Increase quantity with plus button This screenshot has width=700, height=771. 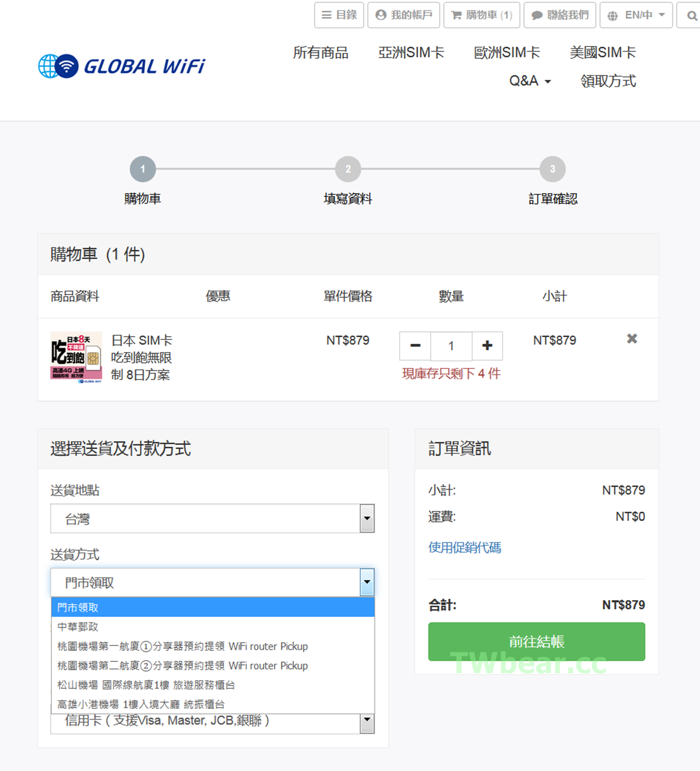tap(487, 346)
